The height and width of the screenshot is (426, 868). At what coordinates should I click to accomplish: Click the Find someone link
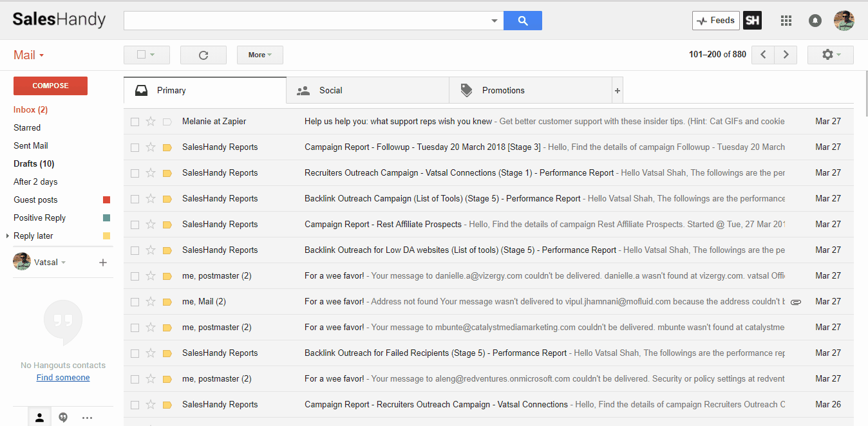tap(63, 378)
